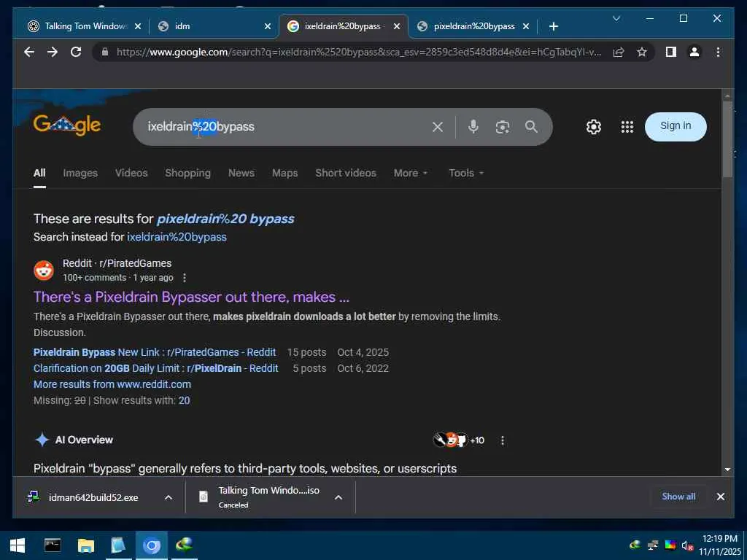This screenshot has height=560, width=747.
Task: Click the page vertical scrollbar thumb
Action: pyautogui.click(x=727, y=139)
